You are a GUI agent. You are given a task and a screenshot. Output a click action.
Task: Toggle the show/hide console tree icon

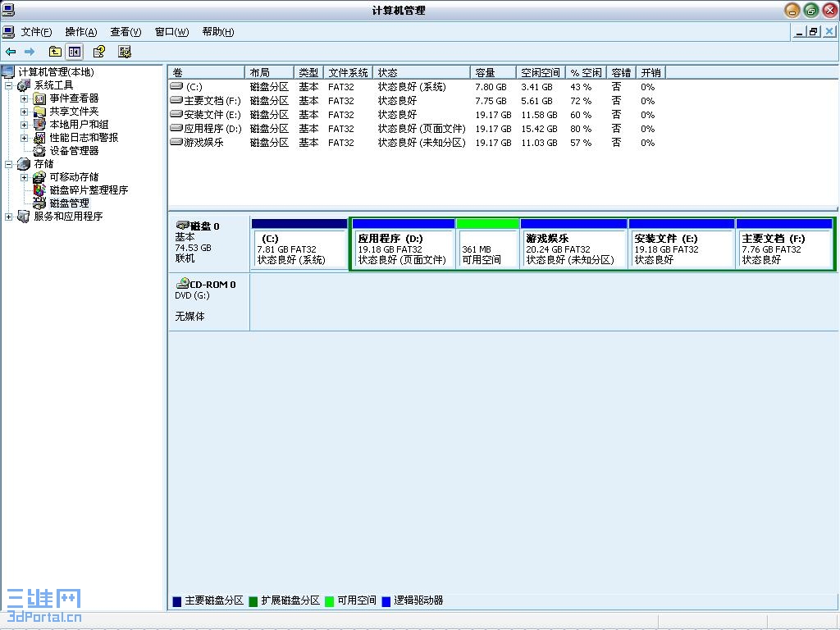click(75, 52)
